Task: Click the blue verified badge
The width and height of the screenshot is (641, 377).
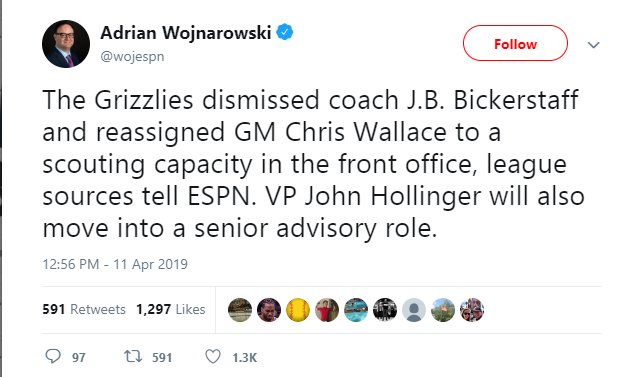Action: click(285, 32)
